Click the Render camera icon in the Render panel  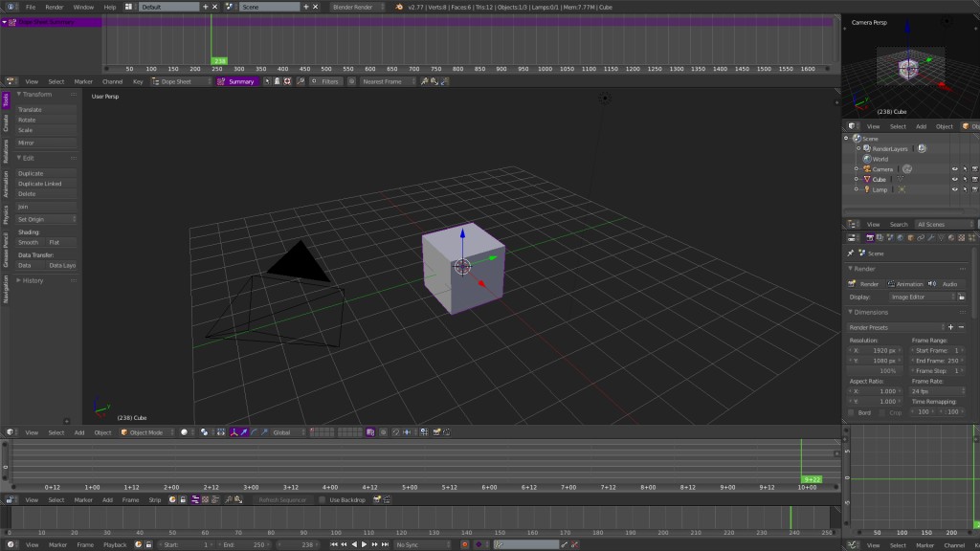point(852,284)
